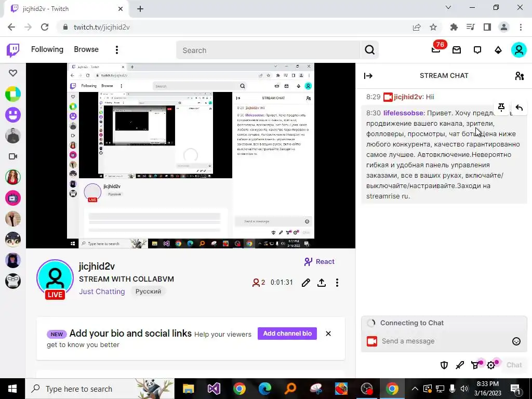This screenshot has width=532, height=399.
Task: Click the broadcaster badge icon in chat input
Action: click(372, 341)
